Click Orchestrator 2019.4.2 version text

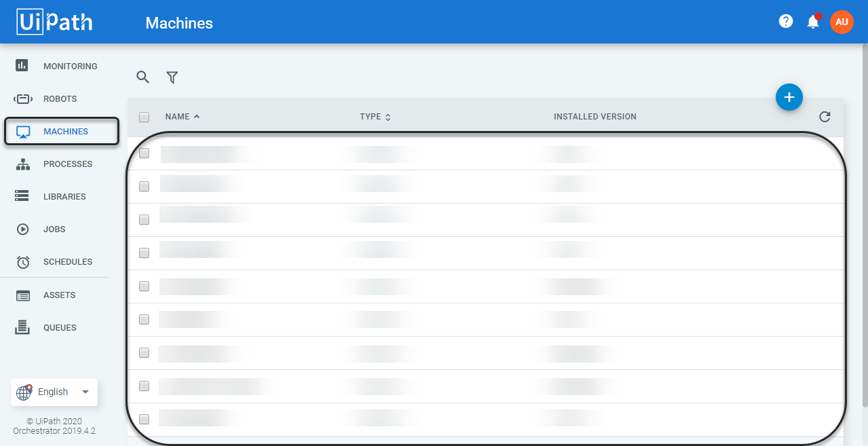pyautogui.click(x=54, y=431)
